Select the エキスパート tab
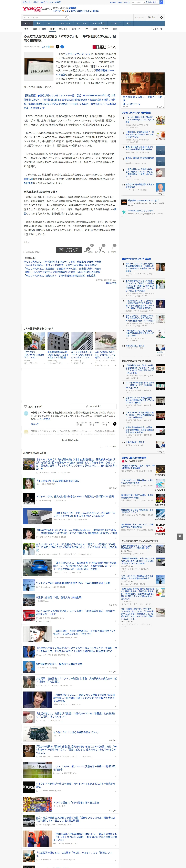186x868 pixels. (64, 24)
